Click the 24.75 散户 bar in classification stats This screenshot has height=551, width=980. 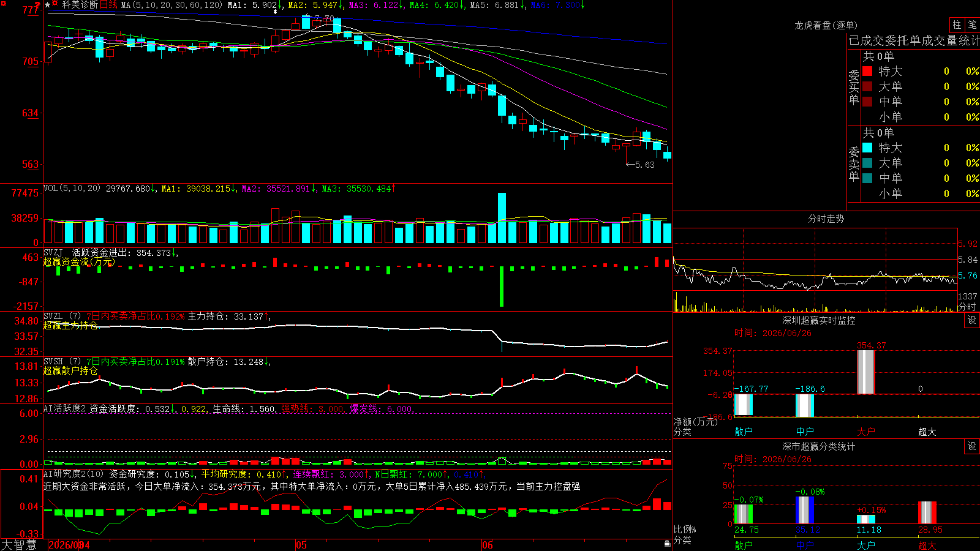pyautogui.click(x=744, y=514)
